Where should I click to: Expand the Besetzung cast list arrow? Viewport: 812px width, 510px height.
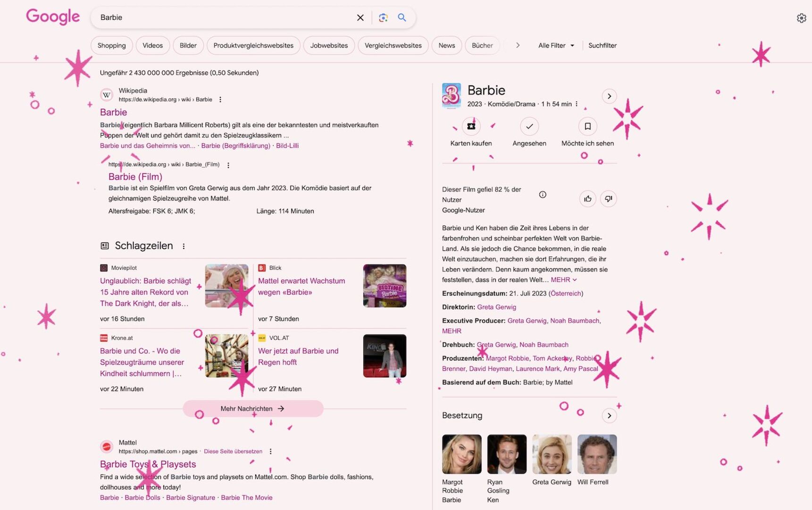(609, 416)
